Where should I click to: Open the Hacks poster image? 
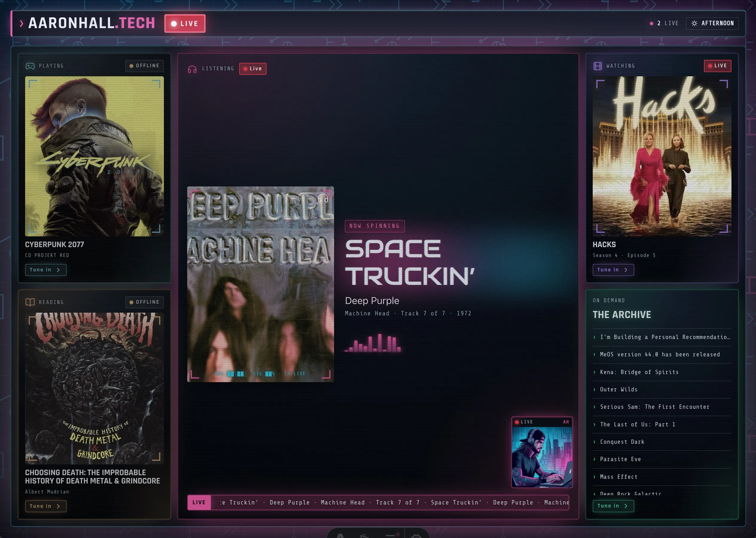coord(662,156)
